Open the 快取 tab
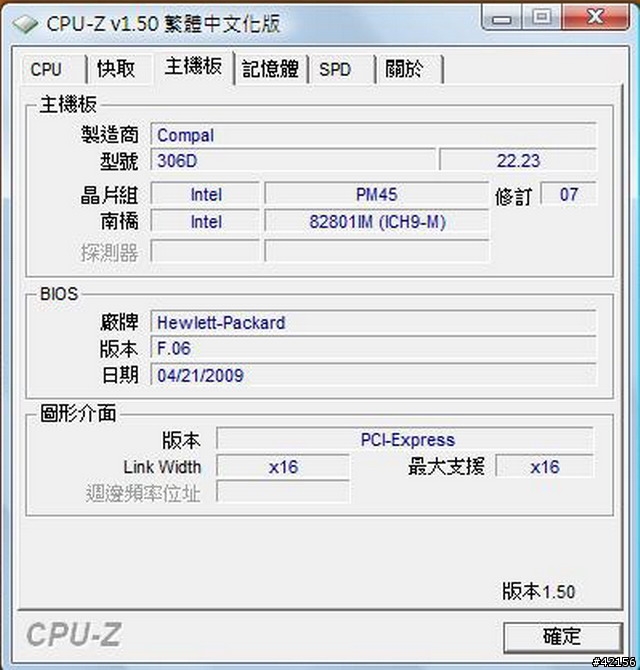This screenshot has height=670, width=640. click(120, 69)
